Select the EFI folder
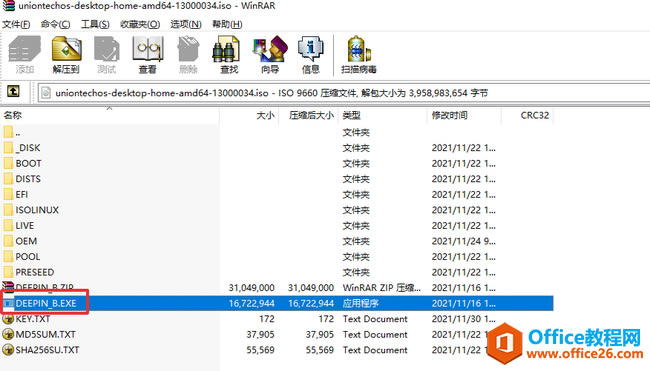 22,194
